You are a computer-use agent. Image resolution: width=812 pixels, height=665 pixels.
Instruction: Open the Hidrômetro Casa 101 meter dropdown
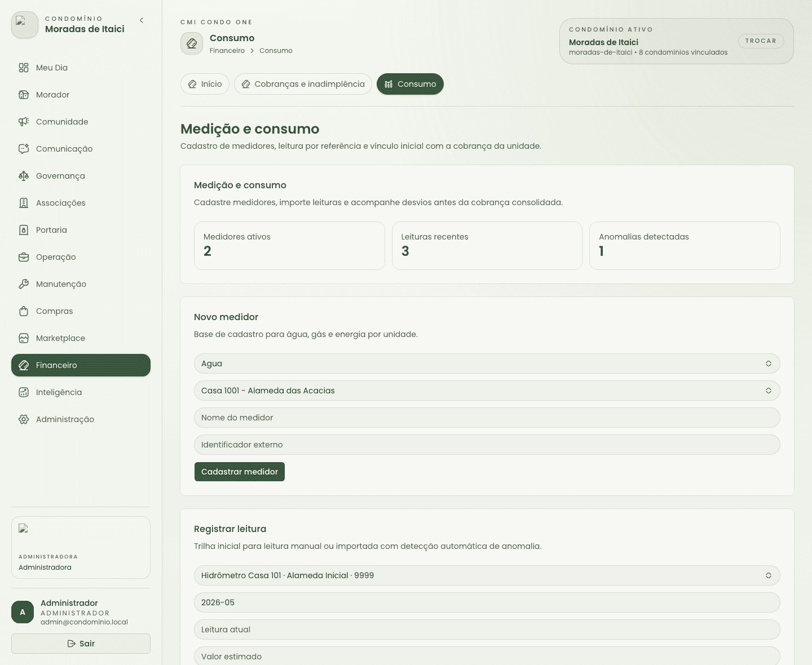pos(487,575)
